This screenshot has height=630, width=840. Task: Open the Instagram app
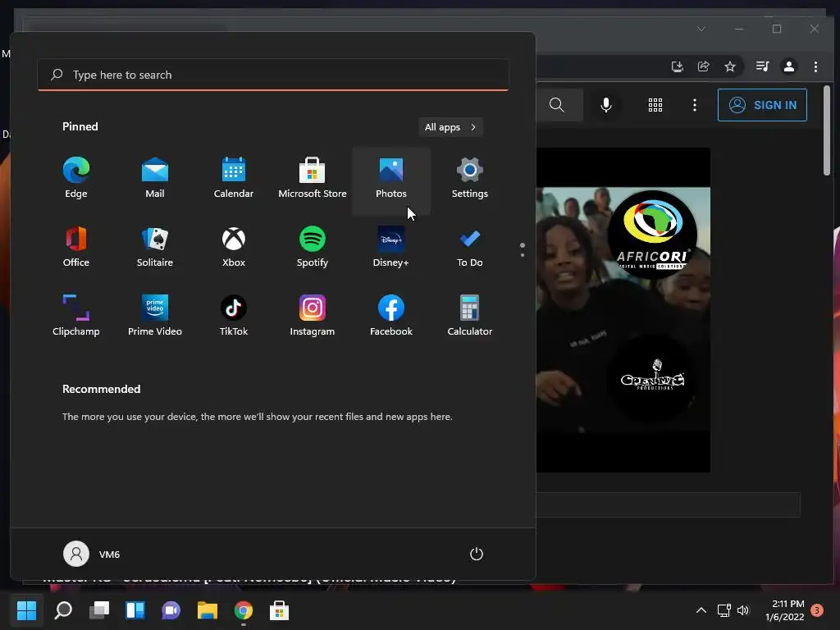click(313, 316)
